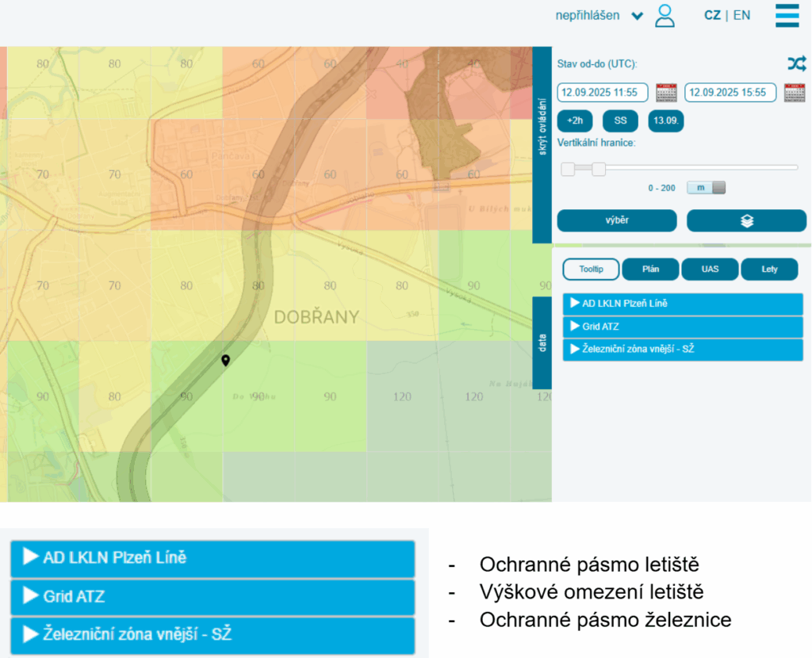Open the start date calendar picker
The height and width of the screenshot is (658, 812).
point(666,93)
